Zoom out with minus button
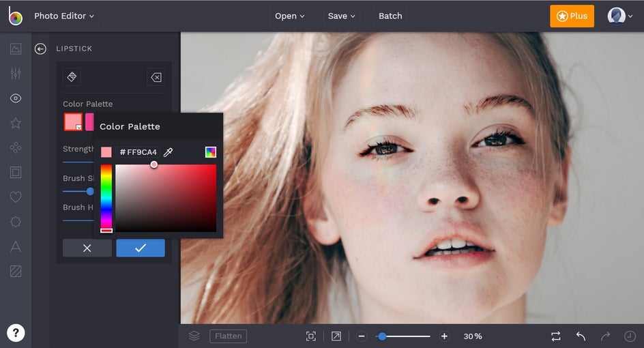The width and height of the screenshot is (644, 348). tap(362, 336)
